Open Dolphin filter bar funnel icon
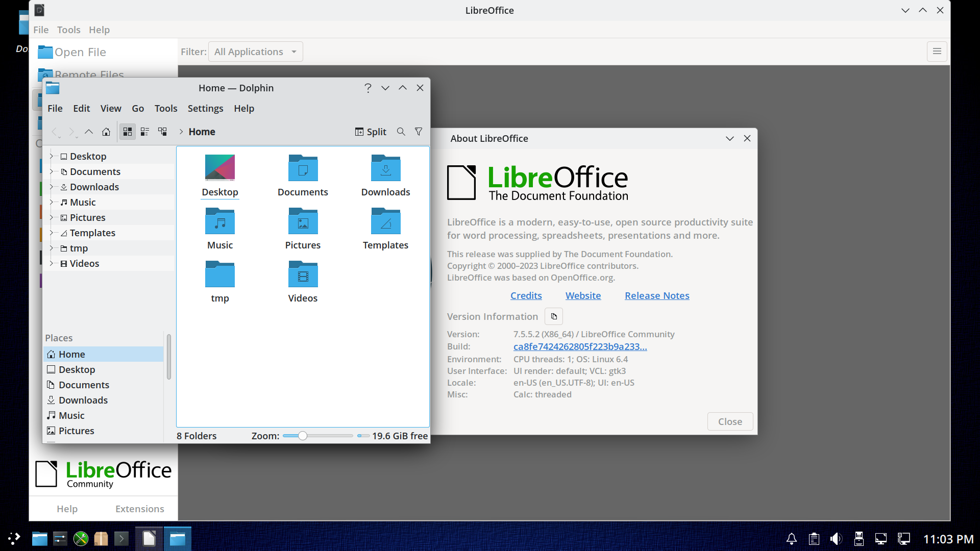Screen dimensions: 980x551 pos(419,132)
